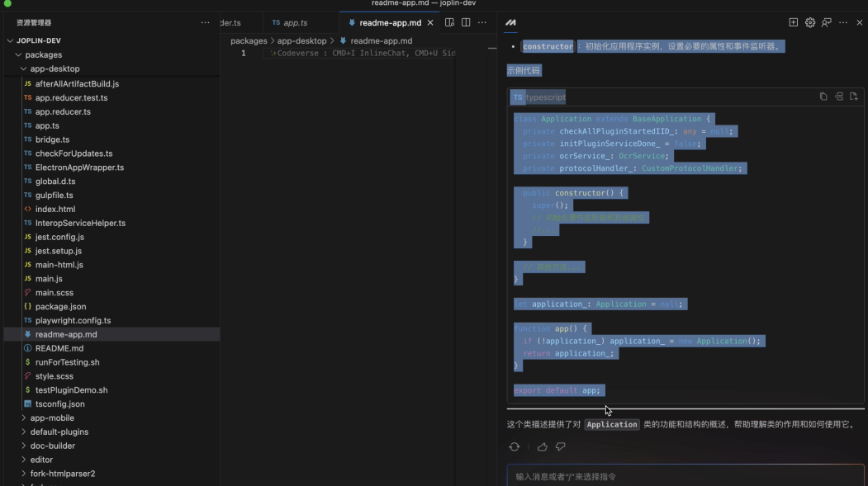Insert code block into editor
Screen dimensions: 868x486
pos(838,97)
